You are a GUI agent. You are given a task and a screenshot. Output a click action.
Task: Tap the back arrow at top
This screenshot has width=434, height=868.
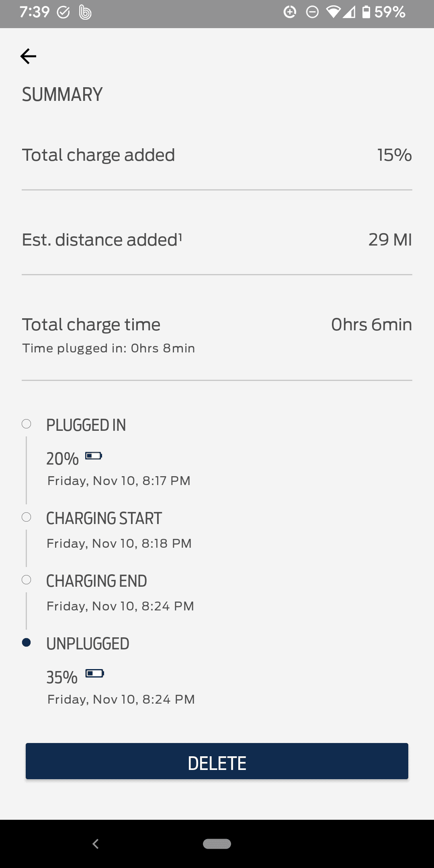[x=28, y=56]
